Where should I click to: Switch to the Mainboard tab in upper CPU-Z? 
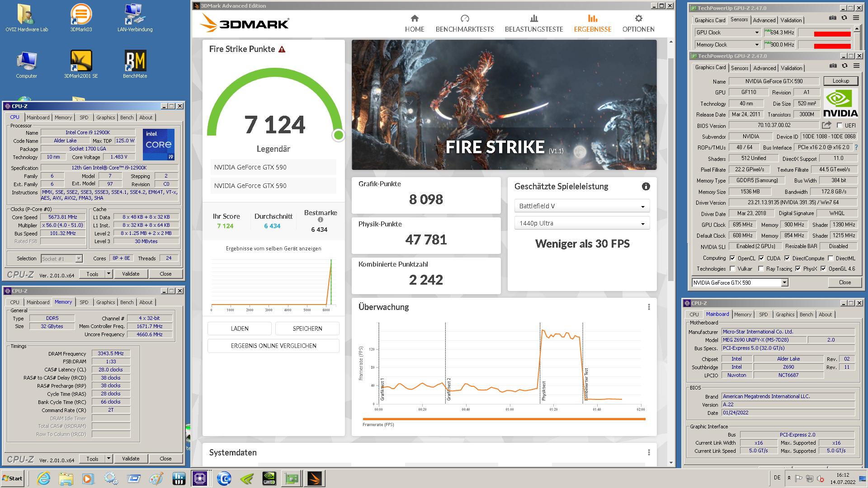pos(38,117)
